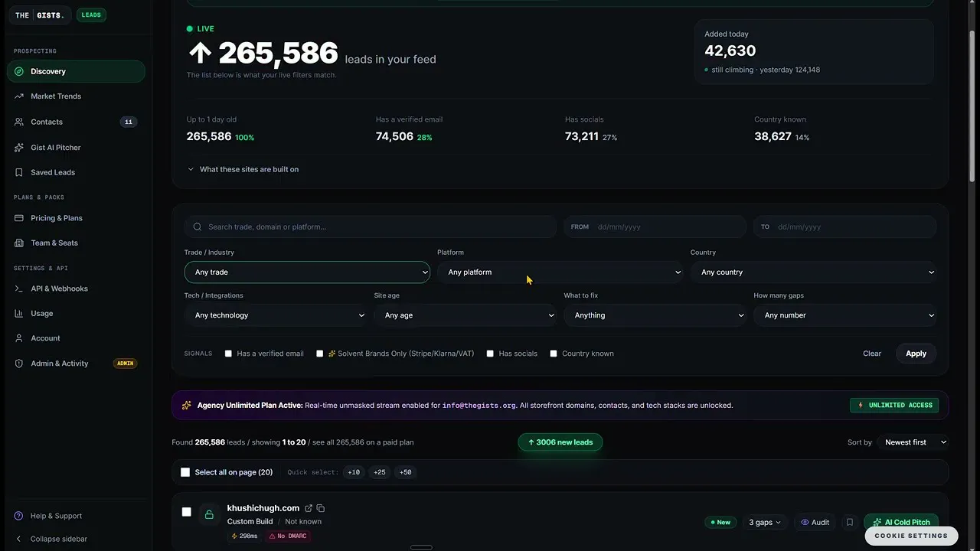Open the Any age dropdown
The image size is (980, 551).
[x=465, y=315]
